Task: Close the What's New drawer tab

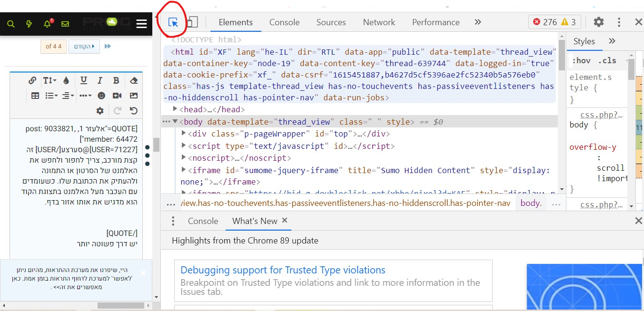Action: click(x=285, y=220)
